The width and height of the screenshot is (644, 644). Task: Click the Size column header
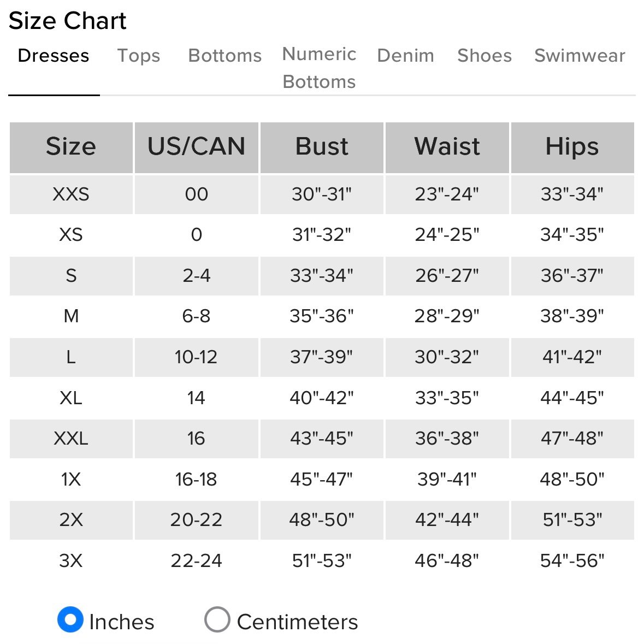(x=71, y=147)
